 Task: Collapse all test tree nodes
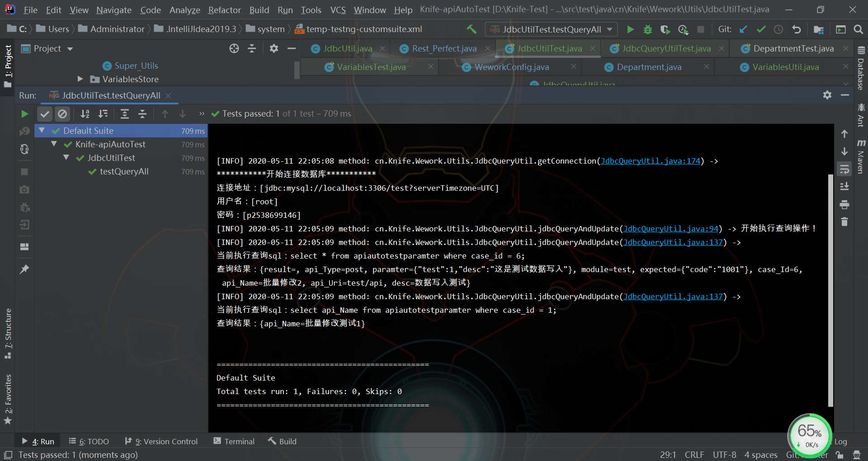(142, 114)
